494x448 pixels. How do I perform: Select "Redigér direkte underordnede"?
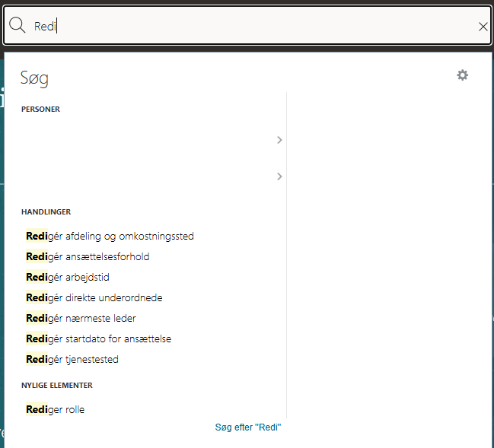(x=94, y=297)
